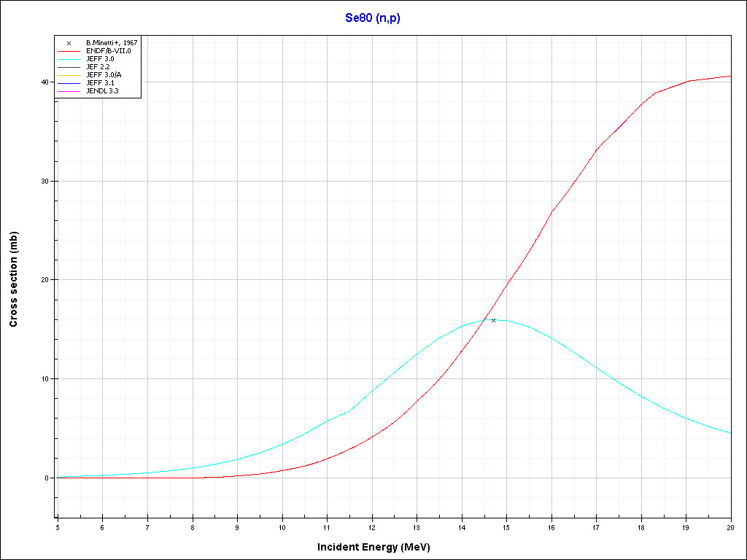Click the B.Minetti 1967 cross marker in legend
747x560 pixels.
click(69, 43)
